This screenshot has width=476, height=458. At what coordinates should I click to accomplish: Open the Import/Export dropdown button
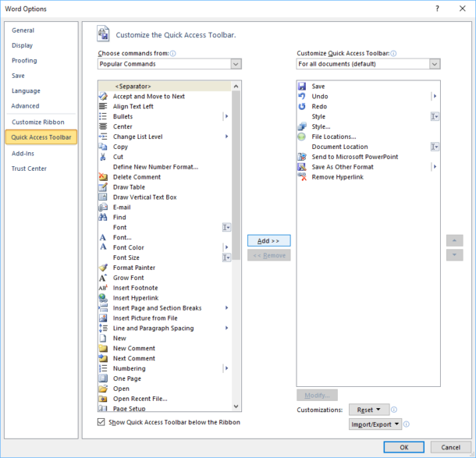375,424
